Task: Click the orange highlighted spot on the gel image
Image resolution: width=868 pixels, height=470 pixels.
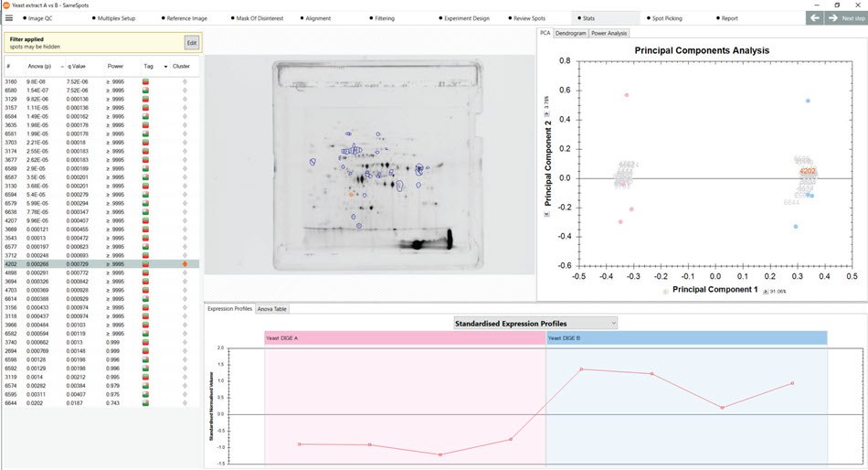Action: (351, 195)
